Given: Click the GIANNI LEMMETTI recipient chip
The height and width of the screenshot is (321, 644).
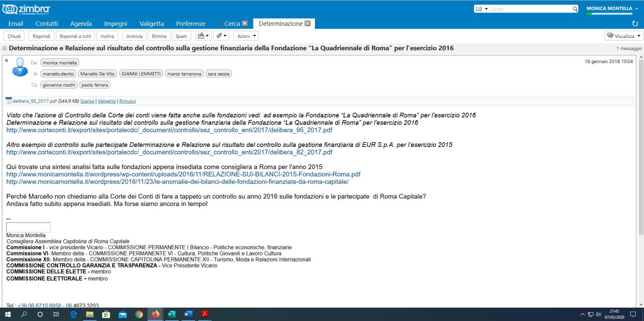Looking at the screenshot, I should [141, 74].
